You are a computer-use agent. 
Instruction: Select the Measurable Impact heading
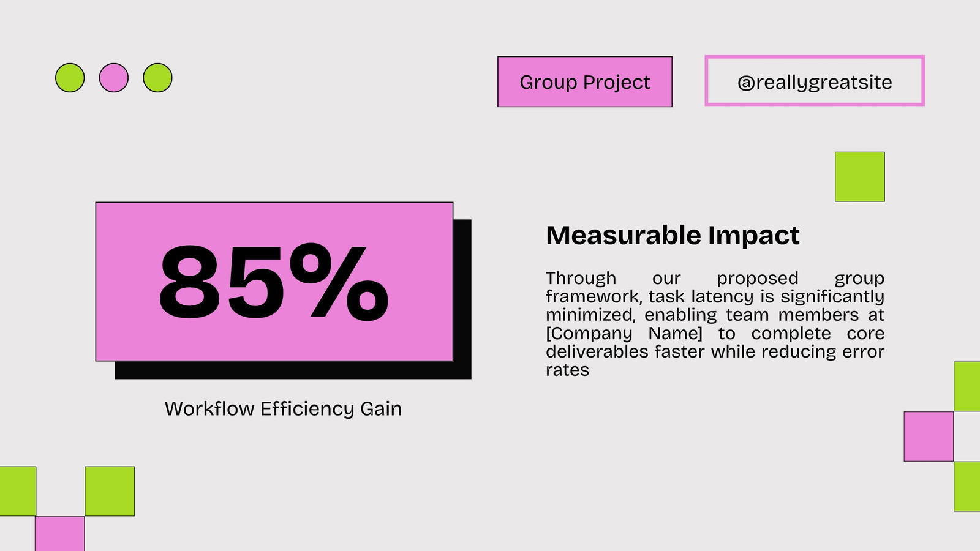(x=673, y=235)
